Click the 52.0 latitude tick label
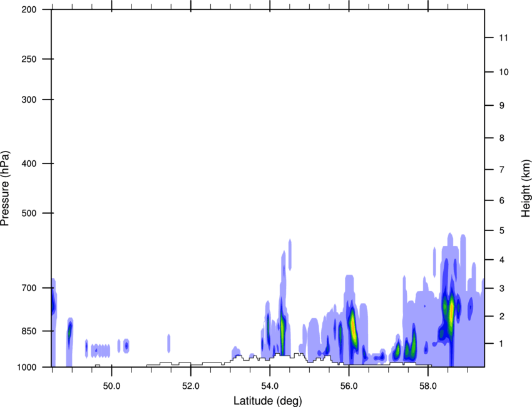The width and height of the screenshot is (532, 407). (x=191, y=386)
